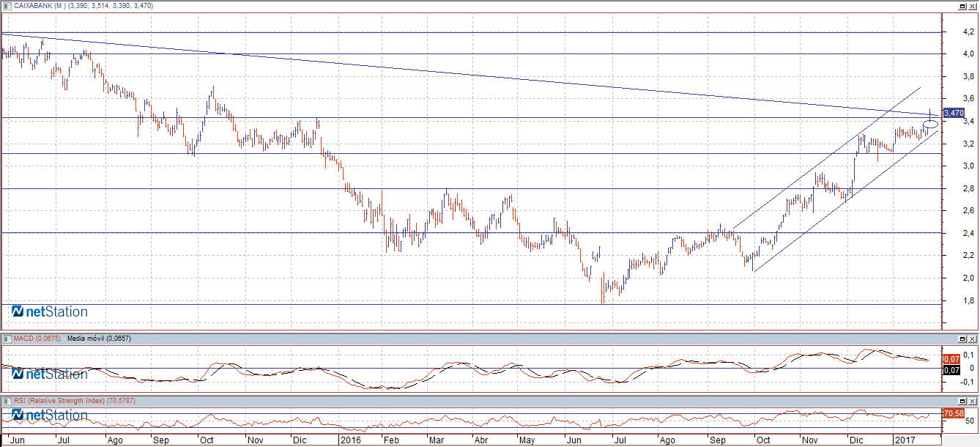The height and width of the screenshot is (447, 980).
Task: Click the Sep label left of the first Oct
Action: point(161,441)
